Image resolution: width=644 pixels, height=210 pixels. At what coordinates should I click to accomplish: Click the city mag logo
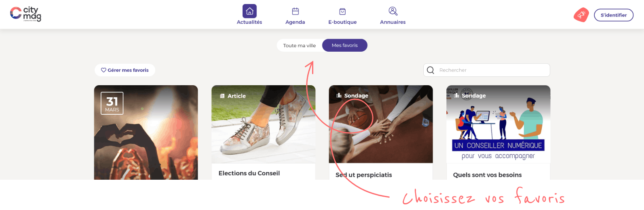25,14
